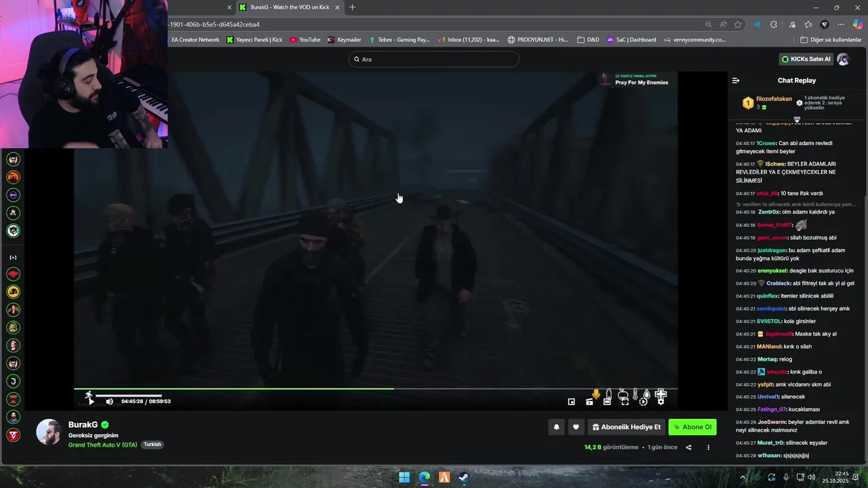Image resolution: width=868 pixels, height=488 pixels.
Task: Toggle notification bell for BurakG
Action: click(556, 427)
